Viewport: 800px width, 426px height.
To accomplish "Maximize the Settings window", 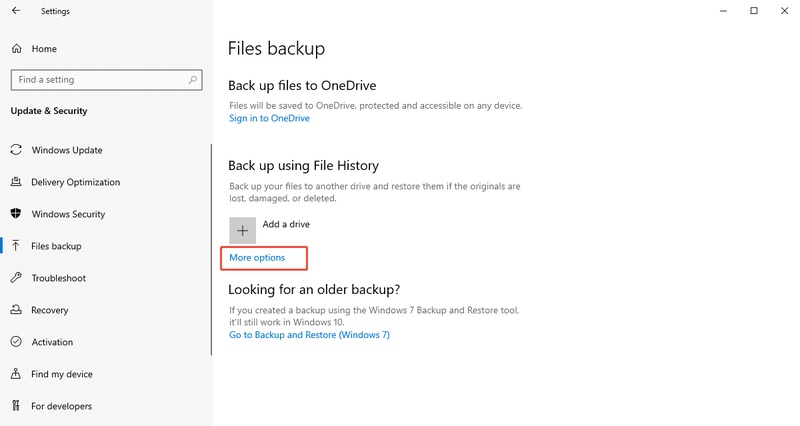I will click(x=754, y=11).
